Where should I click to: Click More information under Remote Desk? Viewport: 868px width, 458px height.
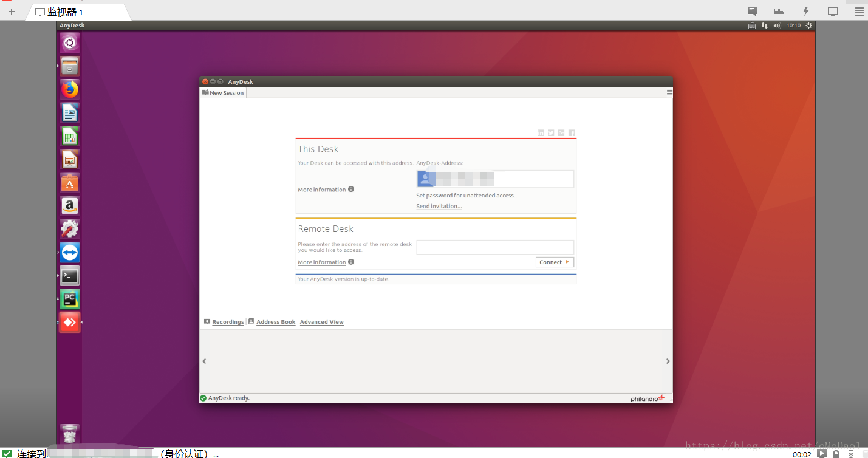coord(322,262)
